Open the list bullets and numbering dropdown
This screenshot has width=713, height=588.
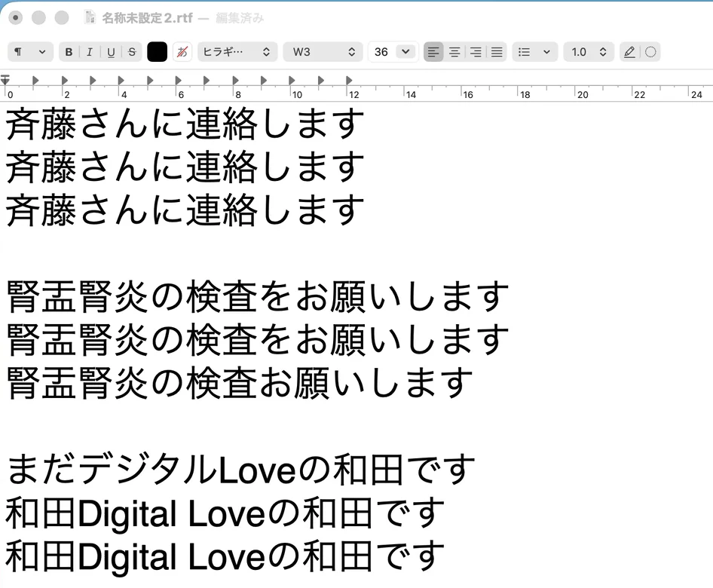point(535,52)
